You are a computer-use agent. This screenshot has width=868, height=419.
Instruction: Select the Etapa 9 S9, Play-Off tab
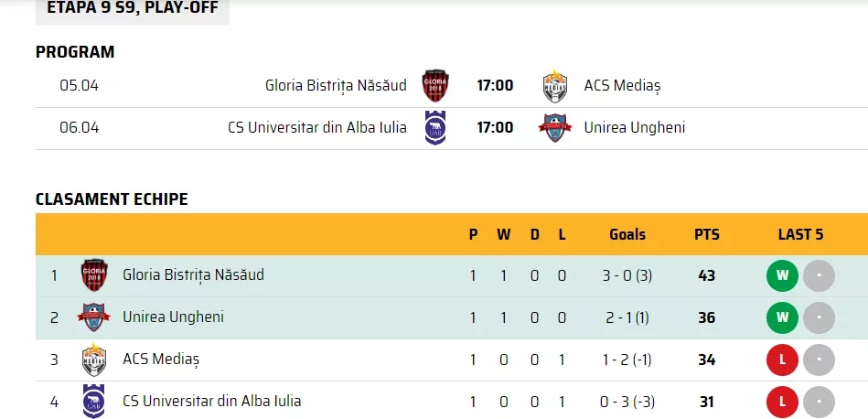tap(133, 9)
